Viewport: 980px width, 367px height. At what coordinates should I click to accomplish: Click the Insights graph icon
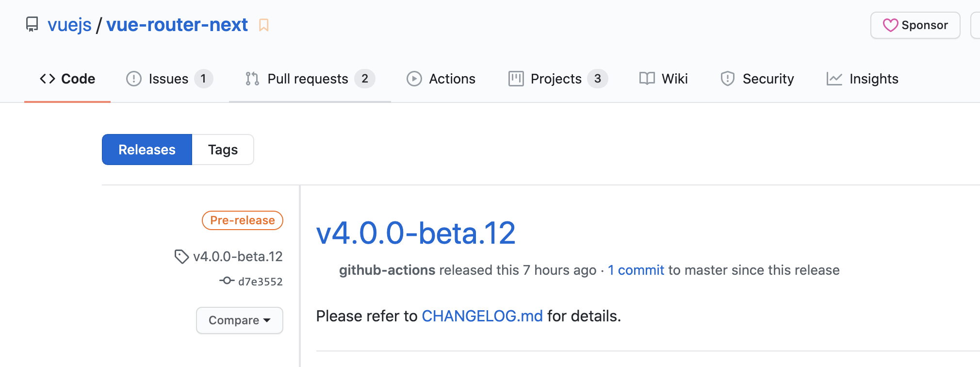[834, 79]
